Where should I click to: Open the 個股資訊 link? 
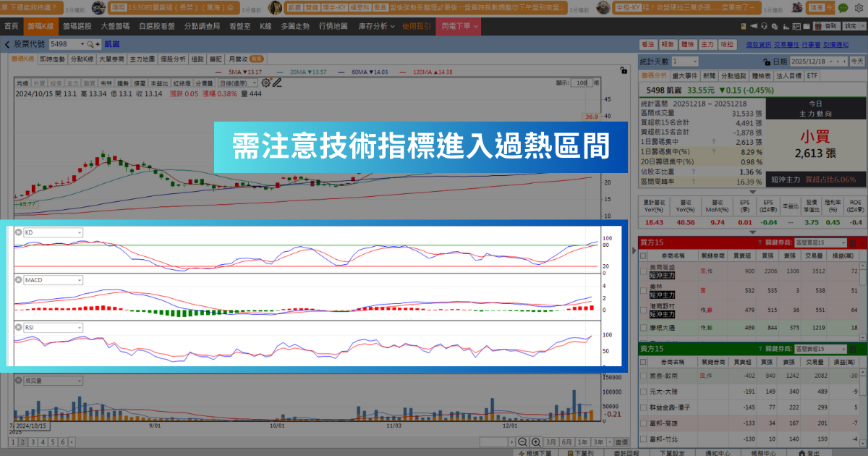[x=758, y=46]
